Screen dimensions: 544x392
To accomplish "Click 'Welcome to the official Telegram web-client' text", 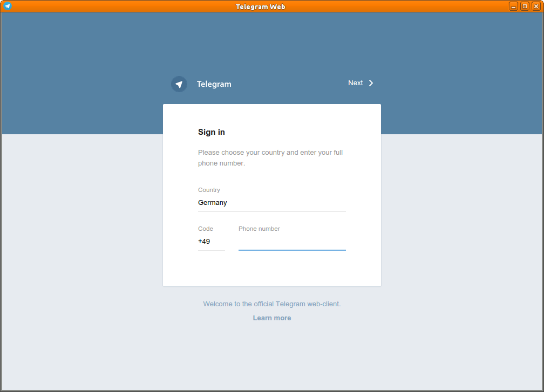I will tap(272, 304).
